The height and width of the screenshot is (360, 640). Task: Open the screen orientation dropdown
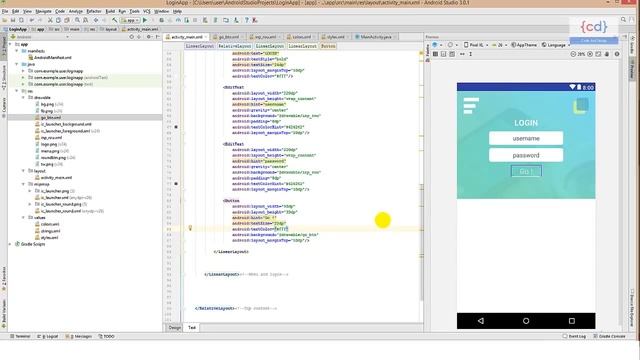tap(452, 45)
